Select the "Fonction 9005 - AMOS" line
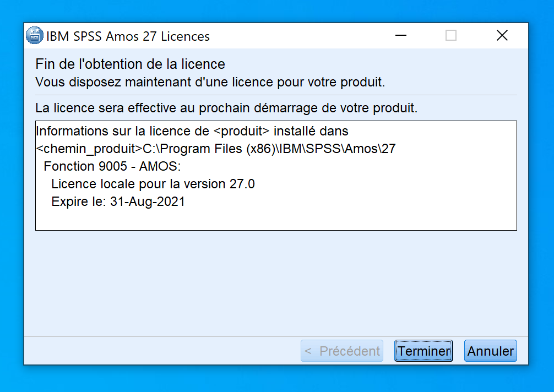 (x=112, y=166)
